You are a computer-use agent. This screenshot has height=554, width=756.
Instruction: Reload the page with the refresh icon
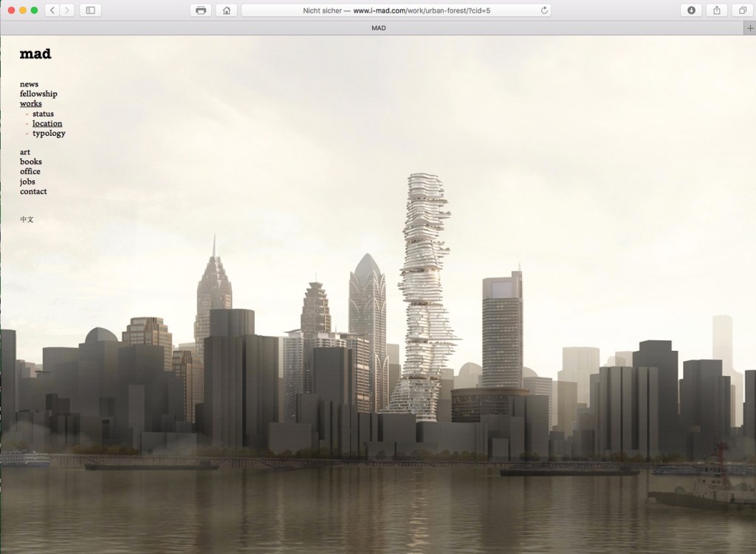(x=545, y=10)
